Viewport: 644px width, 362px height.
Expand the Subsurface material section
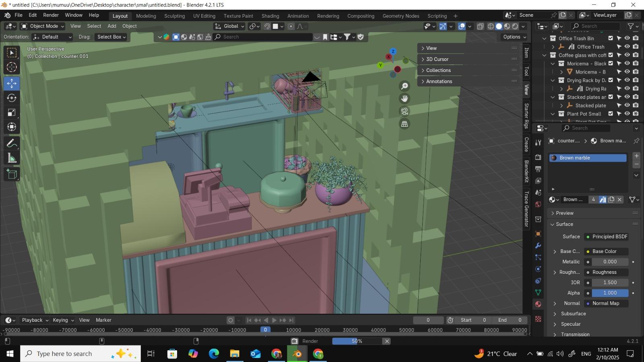coord(574,314)
